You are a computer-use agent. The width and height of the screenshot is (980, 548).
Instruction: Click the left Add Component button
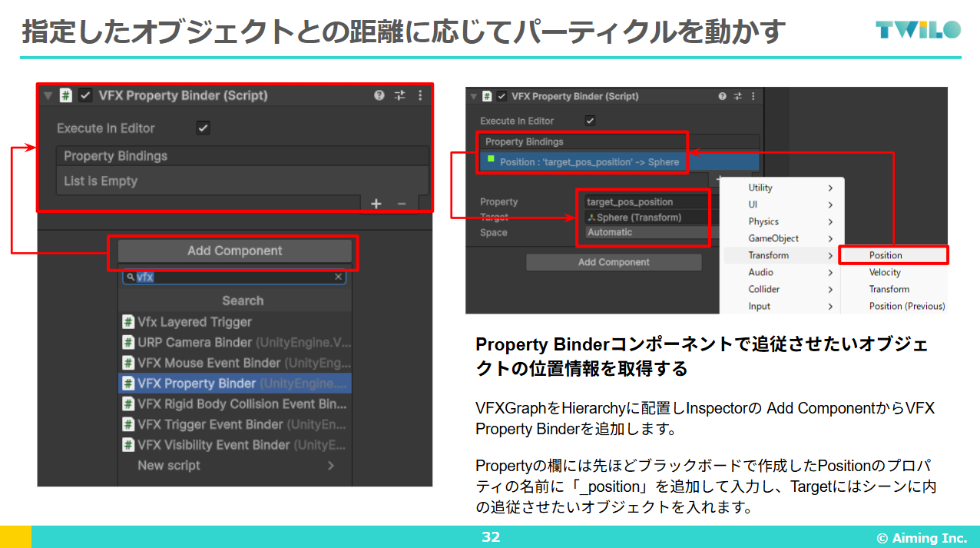pyautogui.click(x=234, y=251)
